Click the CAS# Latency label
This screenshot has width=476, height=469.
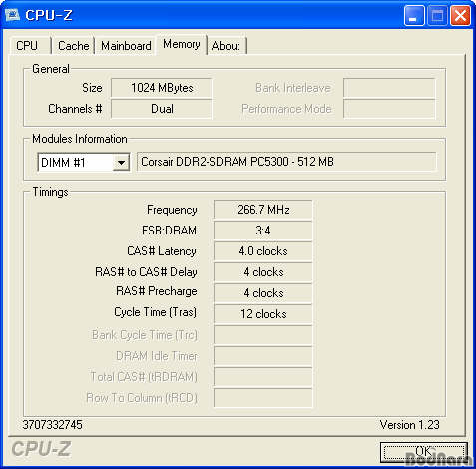[162, 251]
